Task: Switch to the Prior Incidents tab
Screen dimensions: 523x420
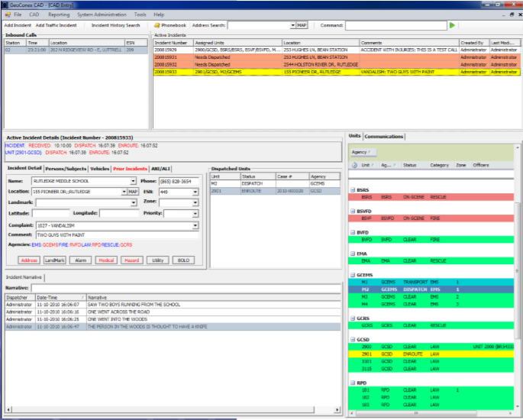Action: (130, 168)
